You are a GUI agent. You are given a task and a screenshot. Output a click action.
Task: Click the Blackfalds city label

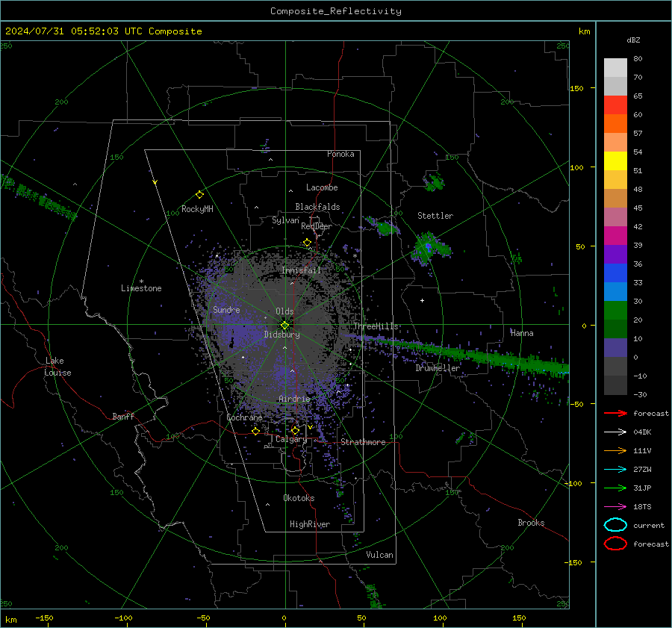(317, 207)
